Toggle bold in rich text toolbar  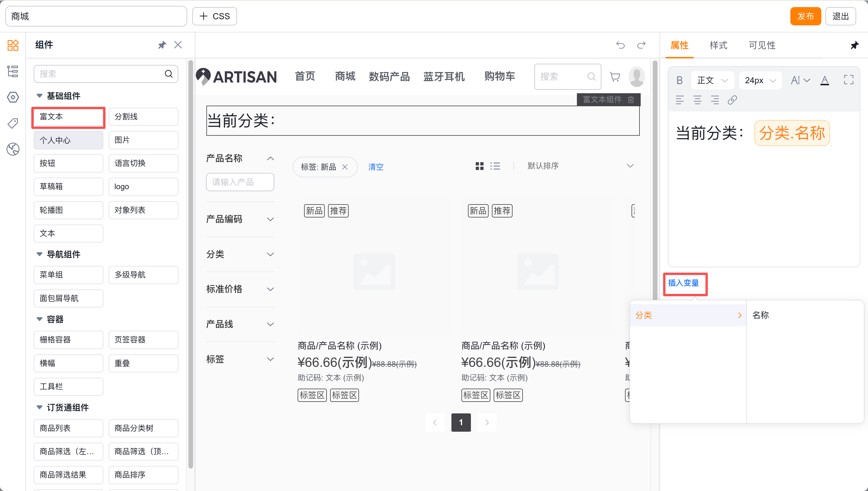tap(679, 80)
